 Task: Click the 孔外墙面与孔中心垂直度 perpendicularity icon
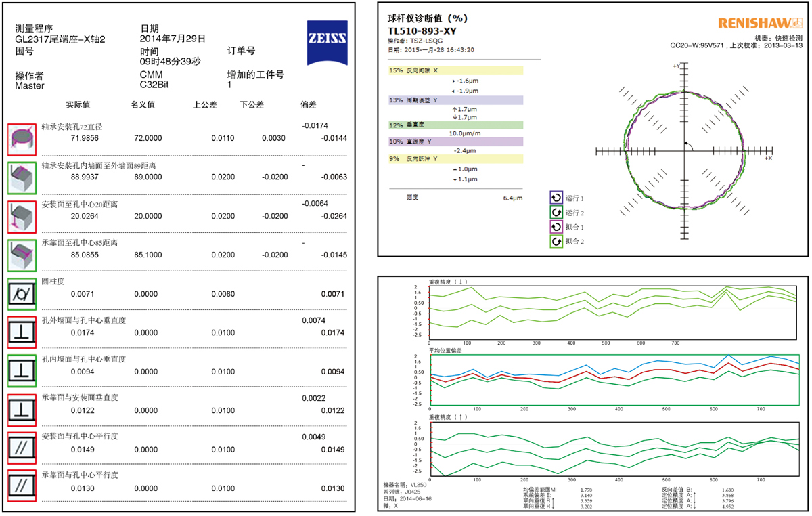20,332
